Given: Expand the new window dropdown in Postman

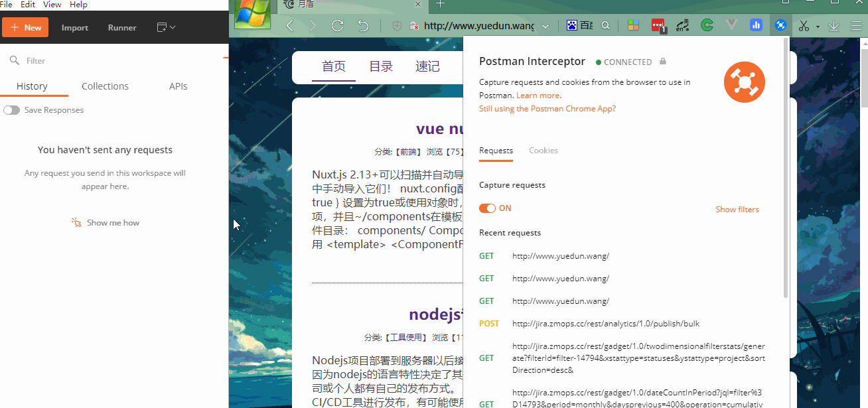Looking at the screenshot, I should [166, 27].
